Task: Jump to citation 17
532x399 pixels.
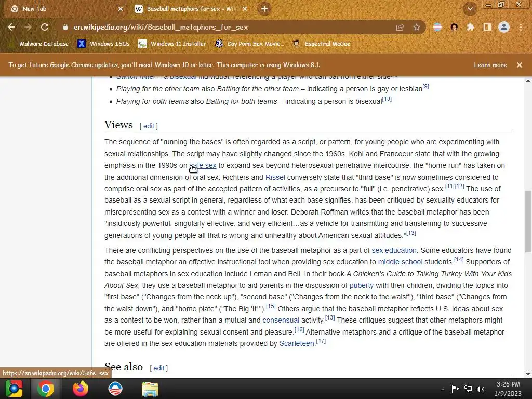Action: (321, 341)
